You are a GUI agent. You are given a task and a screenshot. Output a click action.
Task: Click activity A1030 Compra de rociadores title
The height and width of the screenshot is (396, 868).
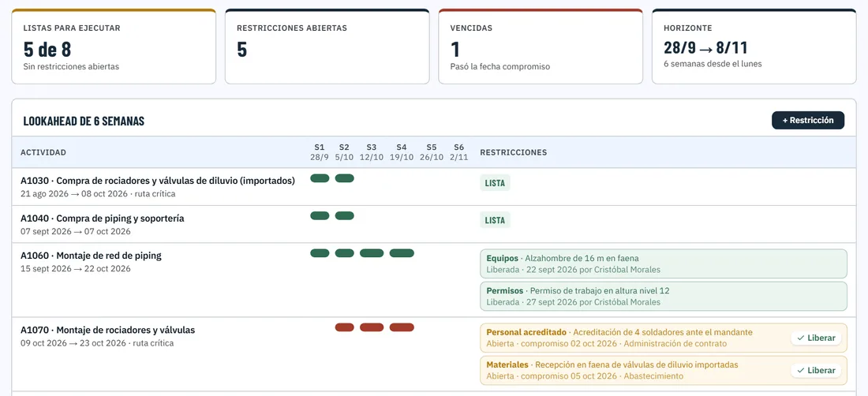tap(158, 181)
